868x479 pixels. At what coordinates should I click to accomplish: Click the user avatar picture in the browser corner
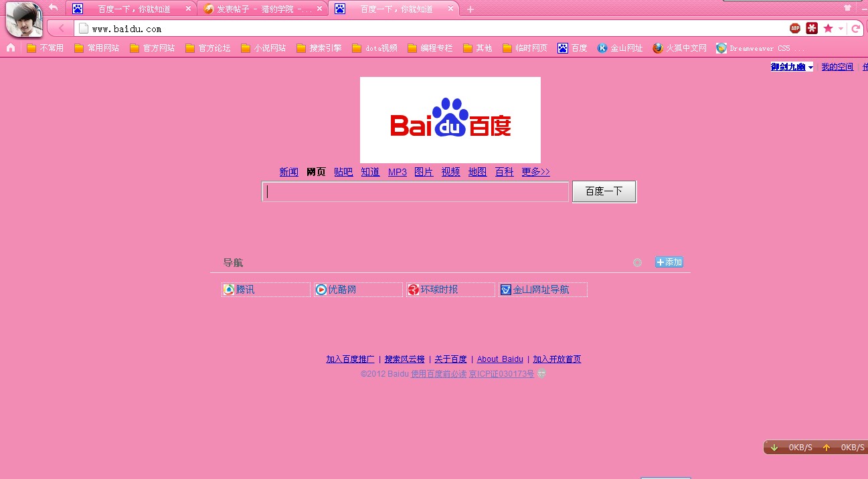click(24, 19)
